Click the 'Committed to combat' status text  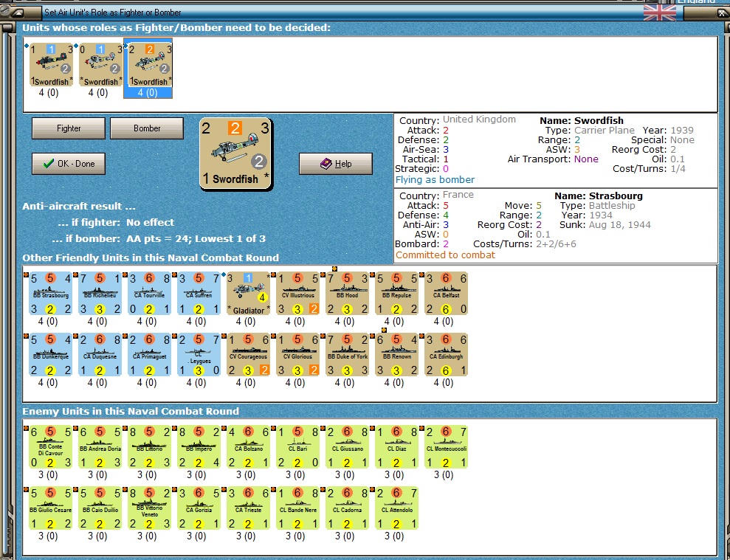[446, 255]
